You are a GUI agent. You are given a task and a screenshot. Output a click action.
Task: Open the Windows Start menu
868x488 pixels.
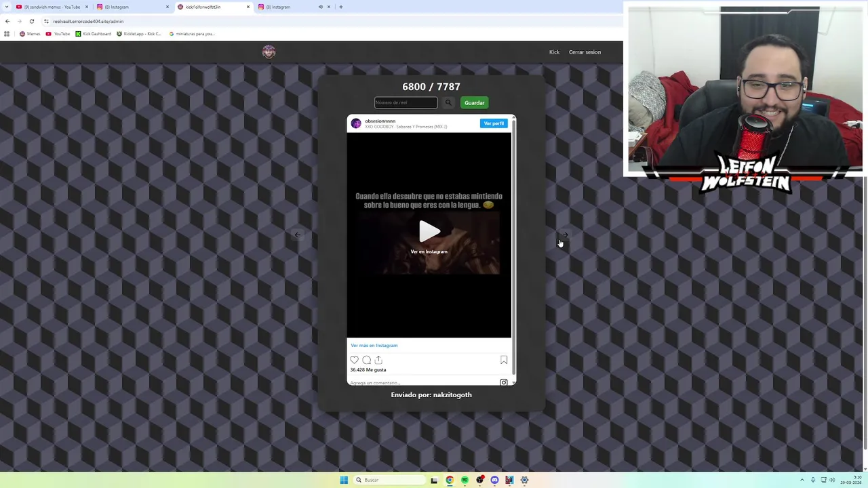(344, 480)
